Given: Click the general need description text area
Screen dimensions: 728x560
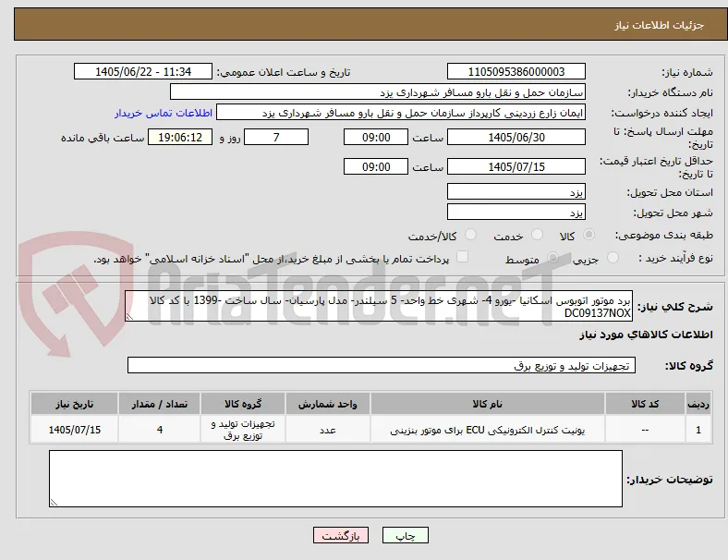Looking at the screenshot, I should 379,306.
